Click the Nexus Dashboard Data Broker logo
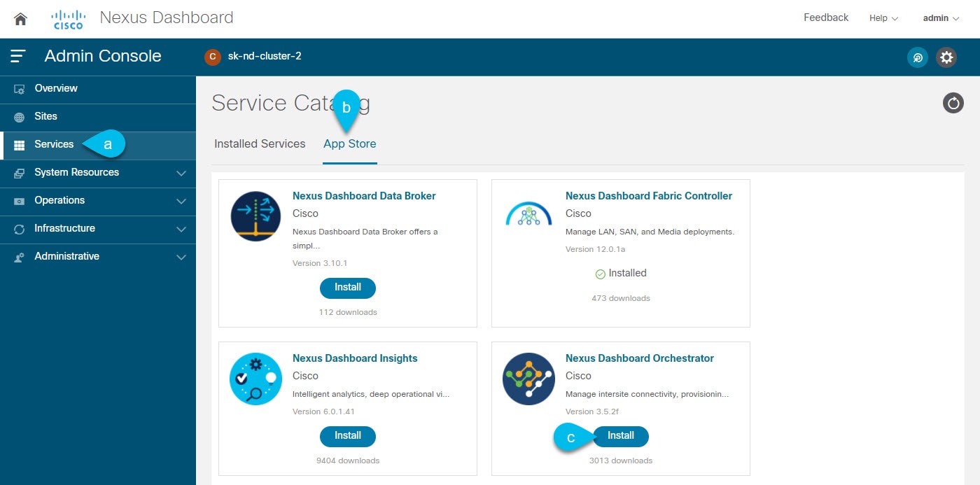The image size is (980, 485). pos(255,216)
